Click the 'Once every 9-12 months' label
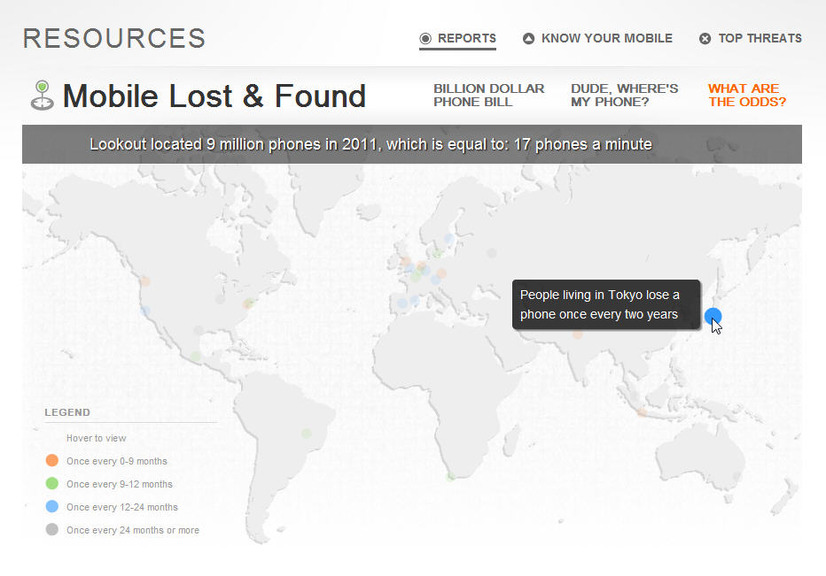Image resolution: width=826 pixels, height=576 pixels. click(119, 484)
